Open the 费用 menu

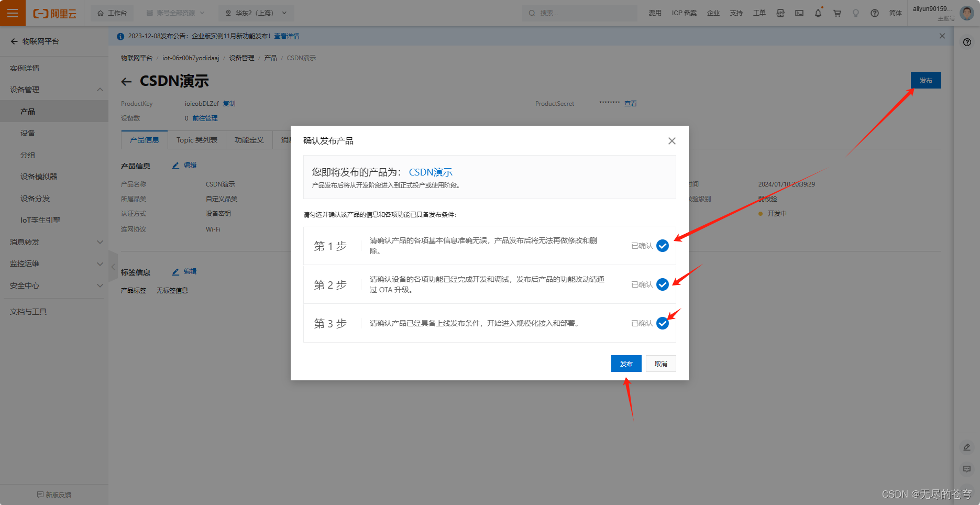(655, 13)
